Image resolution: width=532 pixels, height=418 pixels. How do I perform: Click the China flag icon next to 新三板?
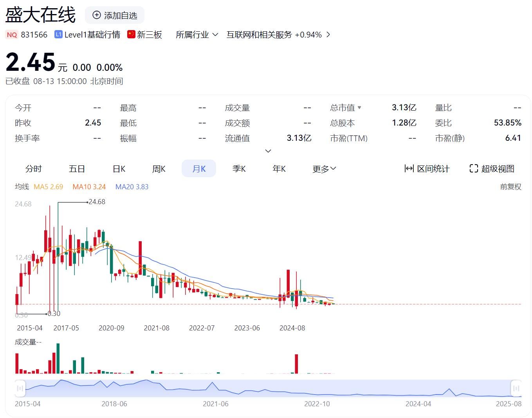pos(131,34)
